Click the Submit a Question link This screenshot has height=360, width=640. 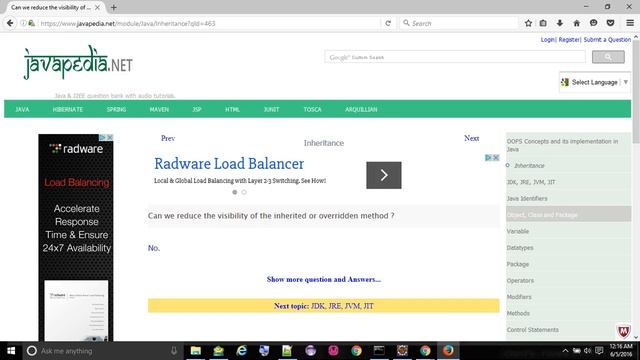pyautogui.click(x=607, y=40)
